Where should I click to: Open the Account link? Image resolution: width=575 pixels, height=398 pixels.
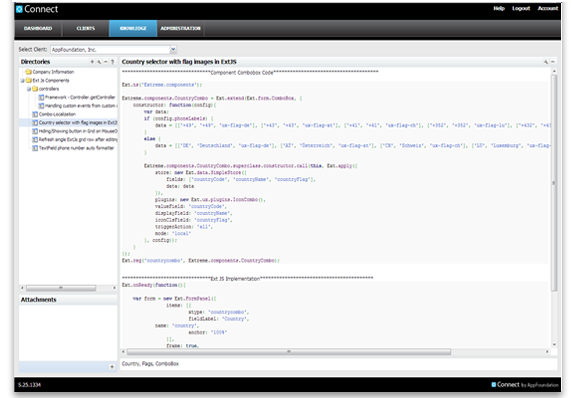(548, 8)
